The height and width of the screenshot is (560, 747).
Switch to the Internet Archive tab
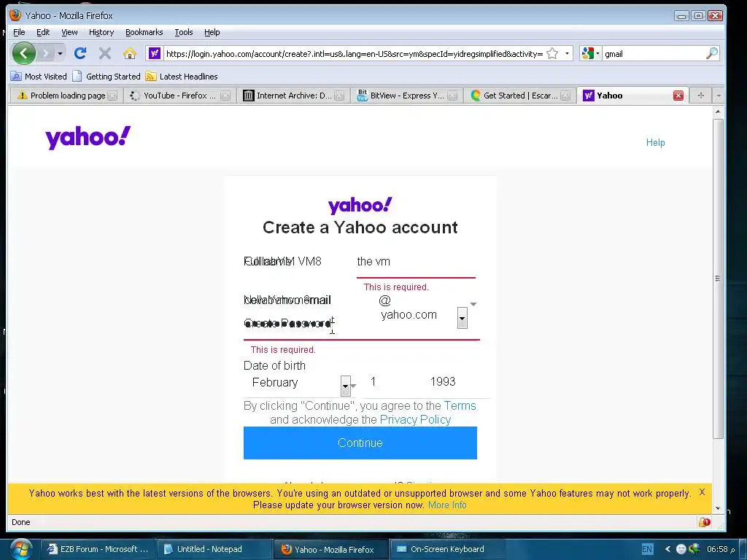tap(287, 96)
